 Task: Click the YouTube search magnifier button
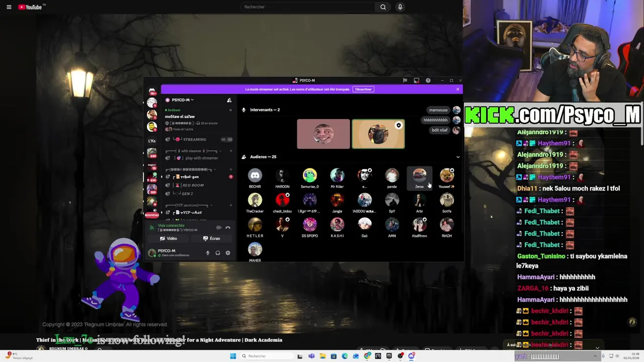coord(383,7)
